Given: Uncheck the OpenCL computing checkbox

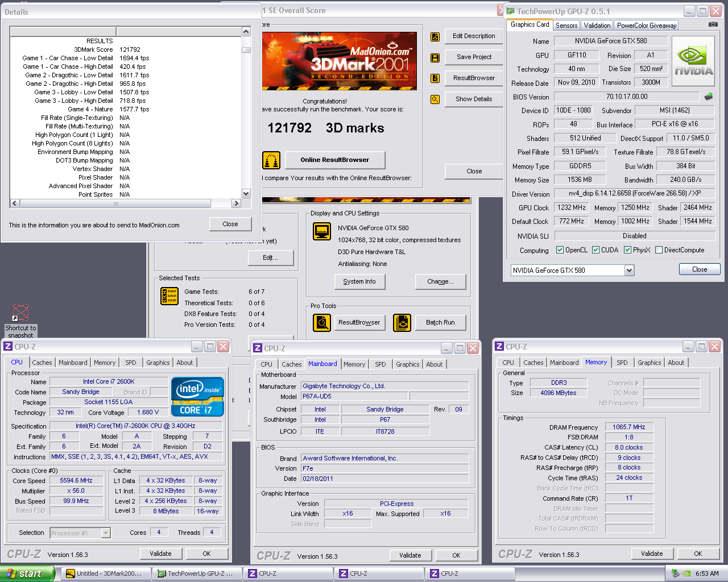Looking at the screenshot, I should coord(560,250).
